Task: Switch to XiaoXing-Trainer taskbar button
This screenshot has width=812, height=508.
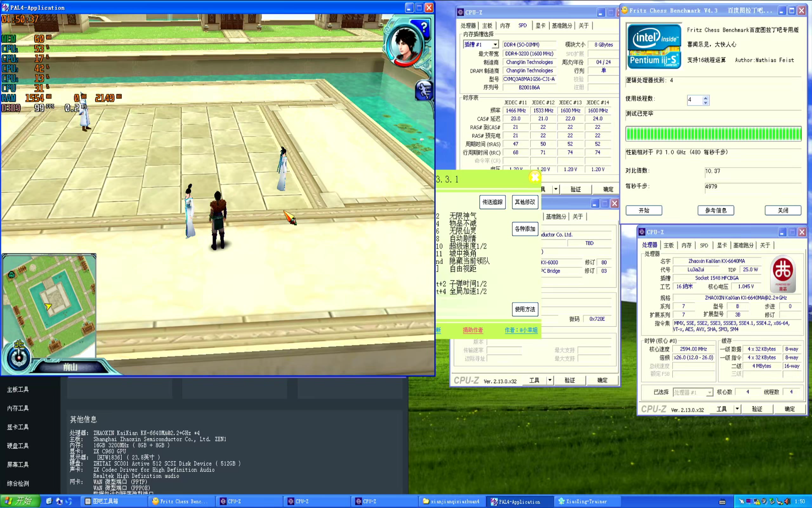Action: pos(587,501)
